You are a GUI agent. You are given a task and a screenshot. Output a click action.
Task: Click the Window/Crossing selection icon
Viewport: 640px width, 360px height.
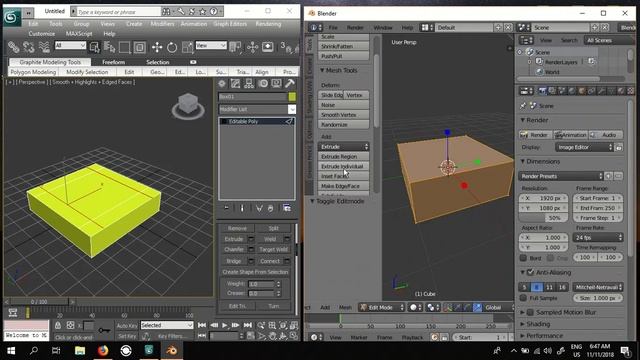pos(140,47)
